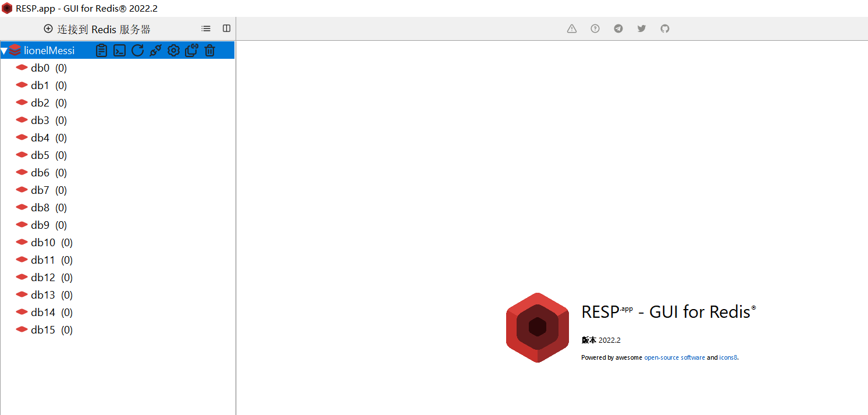Select database db10 (0)
This screenshot has height=415, width=868.
tap(44, 243)
